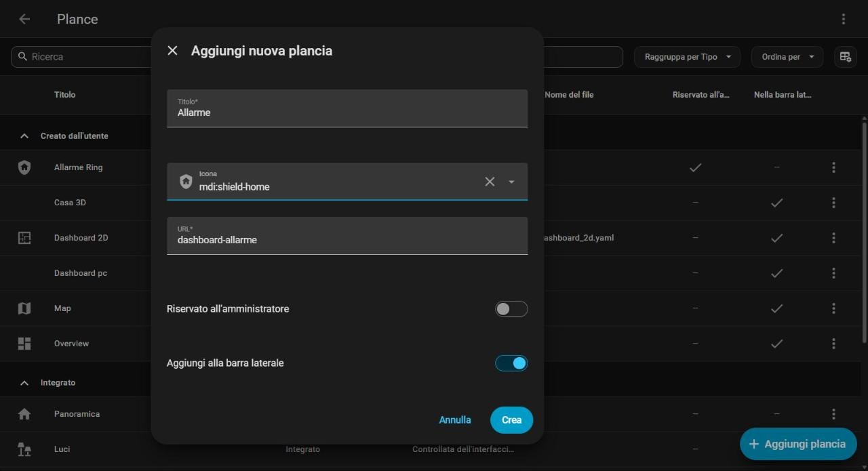
Task: Collapse the Creato dall'utente group
Action: pyautogui.click(x=24, y=136)
